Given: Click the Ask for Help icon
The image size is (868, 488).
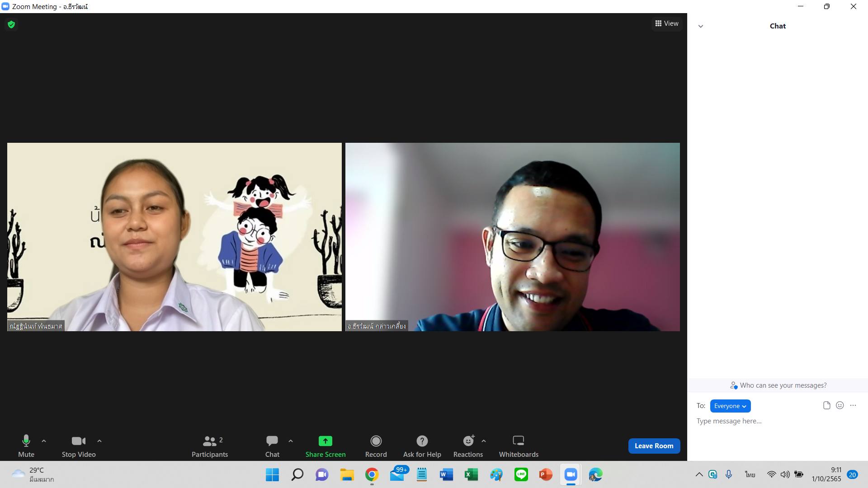Looking at the screenshot, I should pos(422,441).
